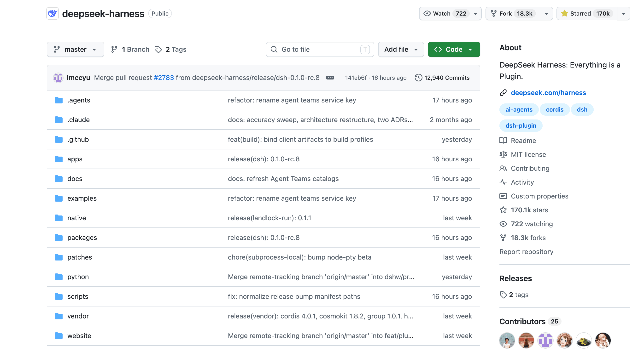Click the Releases heading
Screen dimensions: 644x351
[x=515, y=279]
